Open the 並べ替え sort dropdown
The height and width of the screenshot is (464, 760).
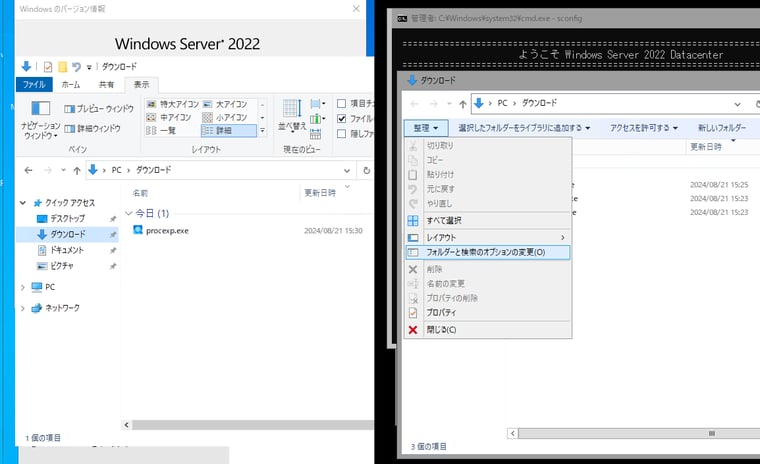292,115
